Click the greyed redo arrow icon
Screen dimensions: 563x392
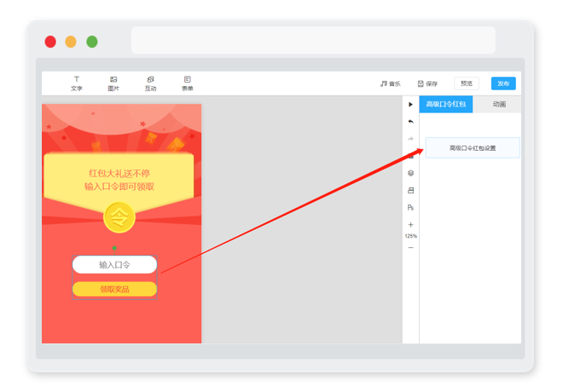(x=411, y=139)
